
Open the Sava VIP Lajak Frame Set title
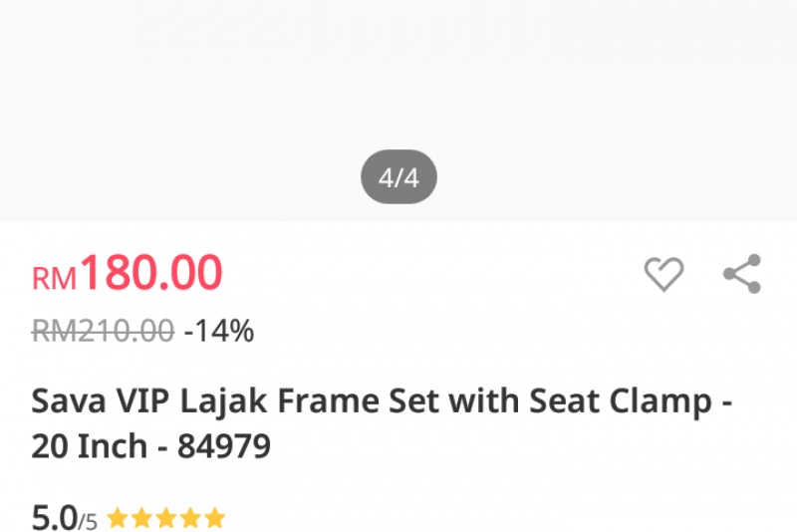point(382,401)
